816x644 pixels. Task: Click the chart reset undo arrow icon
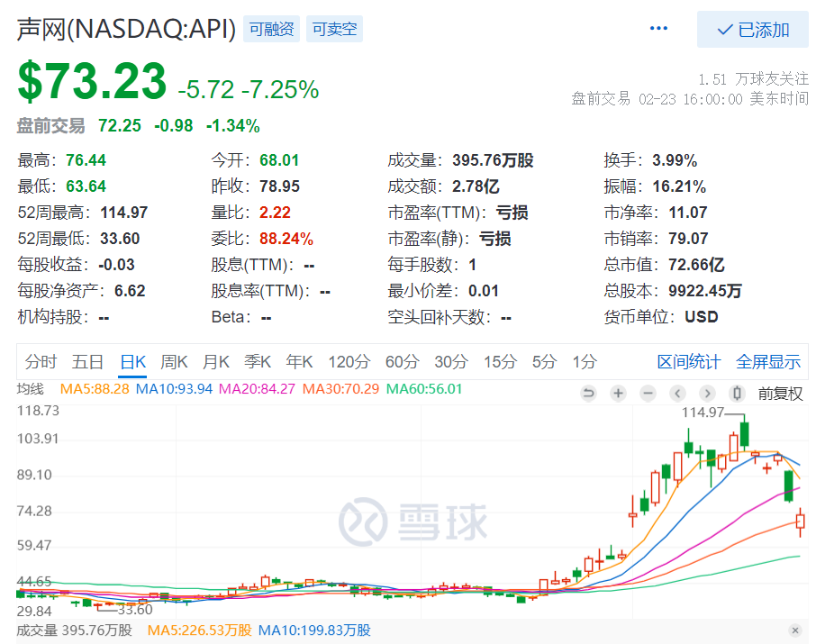588,393
